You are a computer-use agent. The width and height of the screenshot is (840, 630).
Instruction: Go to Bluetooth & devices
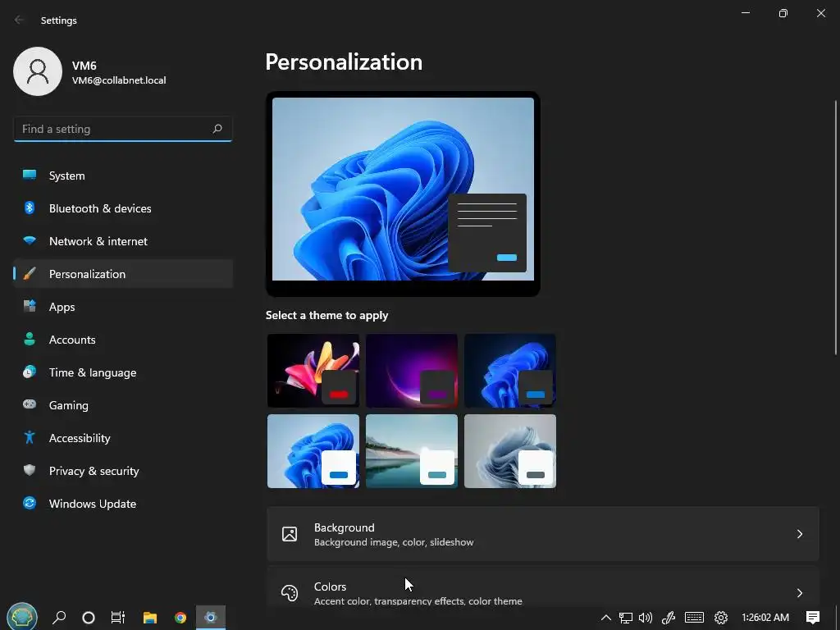123,208
